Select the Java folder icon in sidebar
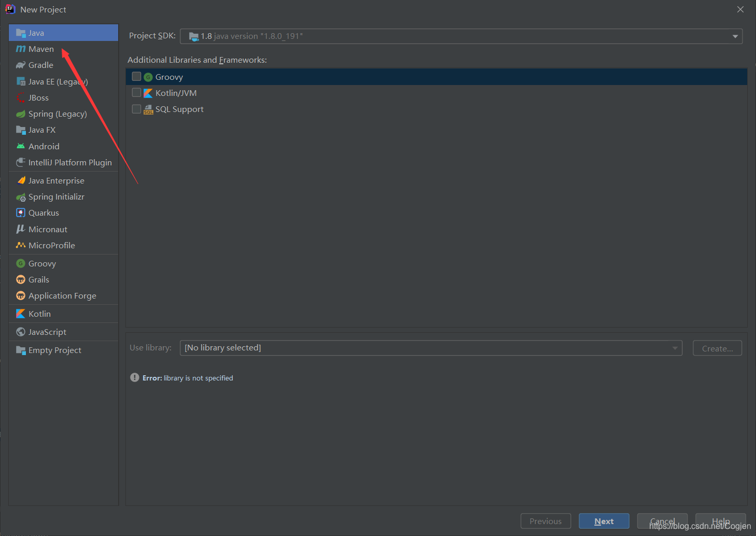 pyautogui.click(x=21, y=33)
